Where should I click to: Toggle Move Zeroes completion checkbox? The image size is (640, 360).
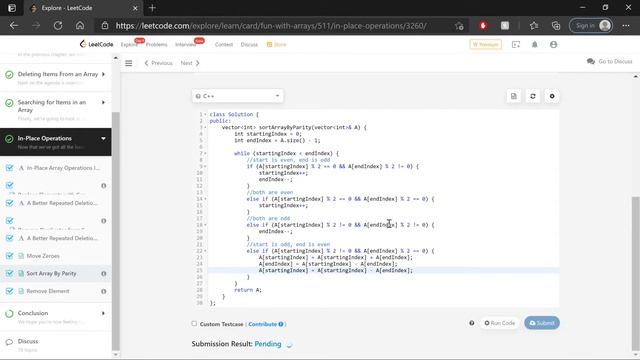tap(9, 256)
